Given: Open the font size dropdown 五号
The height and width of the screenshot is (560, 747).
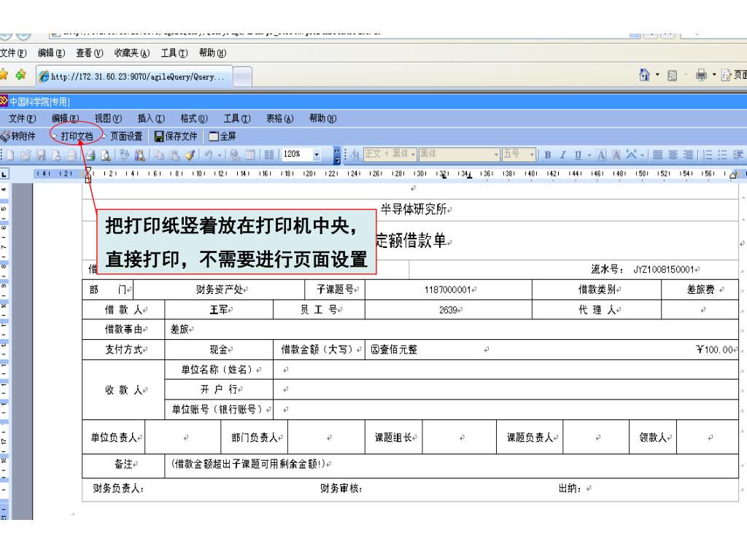Looking at the screenshot, I should tap(532, 155).
